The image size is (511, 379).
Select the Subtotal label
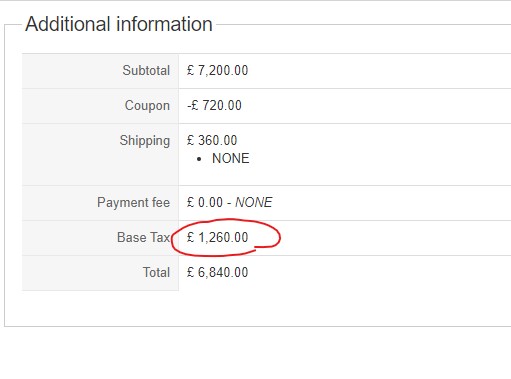coord(146,70)
